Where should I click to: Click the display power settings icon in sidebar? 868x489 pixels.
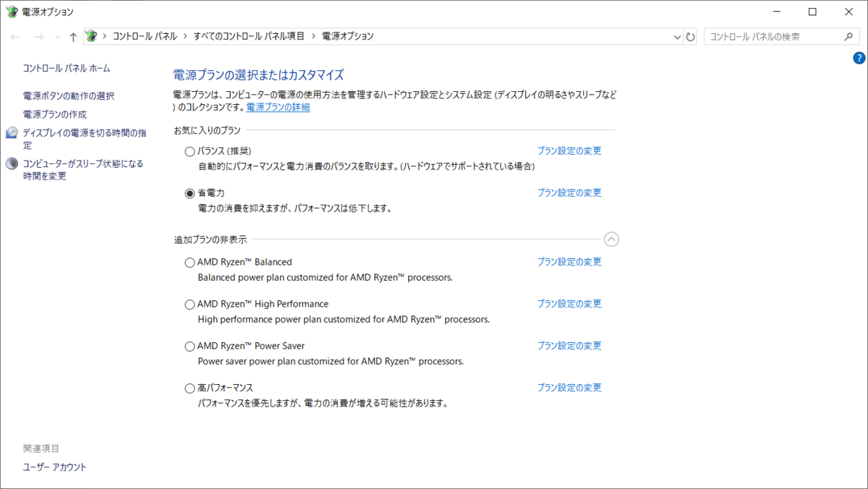(12, 133)
